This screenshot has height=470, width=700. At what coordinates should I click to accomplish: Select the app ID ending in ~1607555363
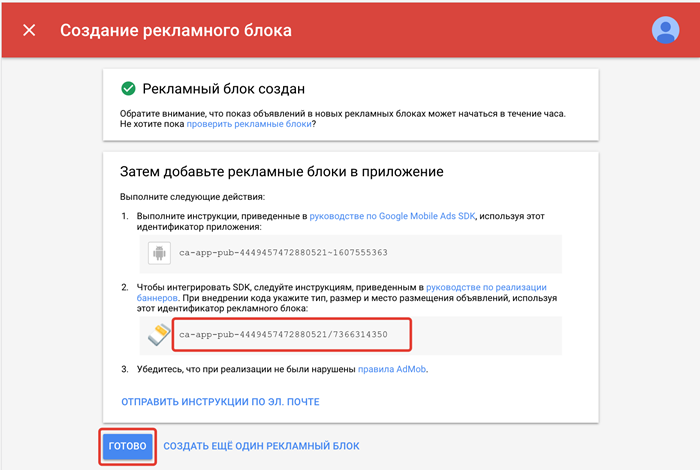(283, 253)
